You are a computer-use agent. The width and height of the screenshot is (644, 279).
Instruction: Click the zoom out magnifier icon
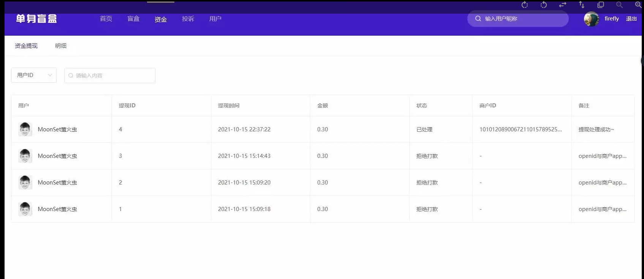[x=619, y=5]
